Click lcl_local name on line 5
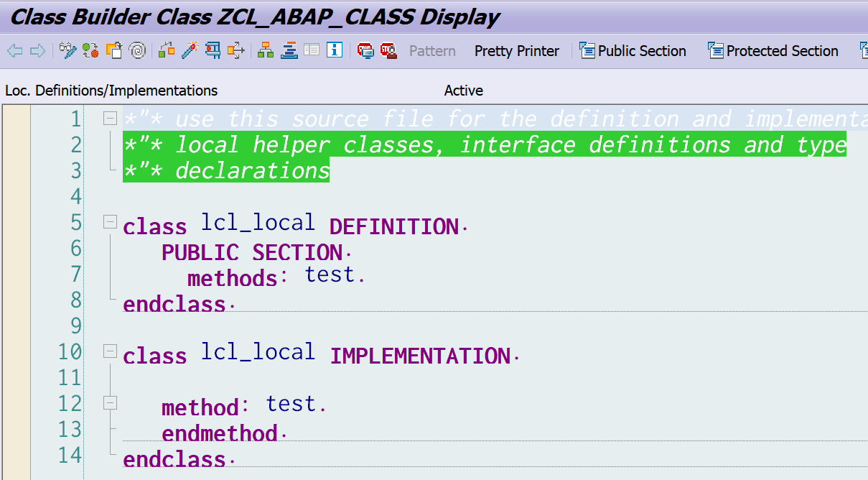This screenshot has height=480, width=868. click(x=258, y=222)
